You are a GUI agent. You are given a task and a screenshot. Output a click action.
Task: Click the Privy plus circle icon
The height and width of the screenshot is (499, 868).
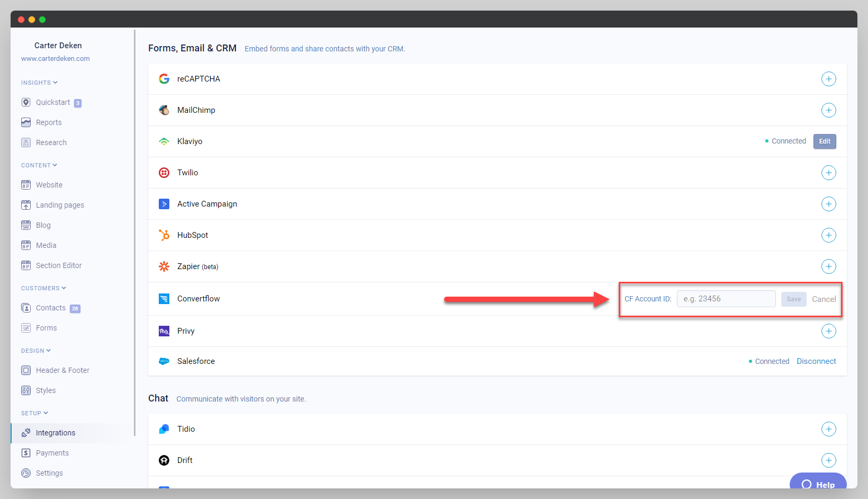[828, 331]
